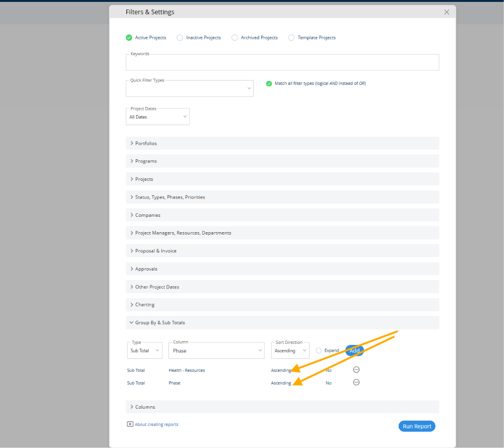Image resolution: width=504 pixels, height=448 pixels.
Task: Expand Status, Types, Phases, Priorities section
Action: (282, 197)
